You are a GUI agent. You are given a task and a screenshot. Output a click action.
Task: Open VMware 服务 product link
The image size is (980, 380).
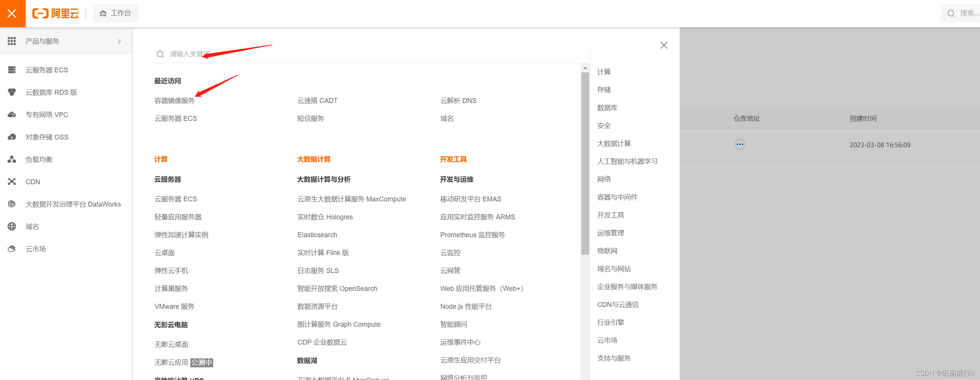click(174, 307)
